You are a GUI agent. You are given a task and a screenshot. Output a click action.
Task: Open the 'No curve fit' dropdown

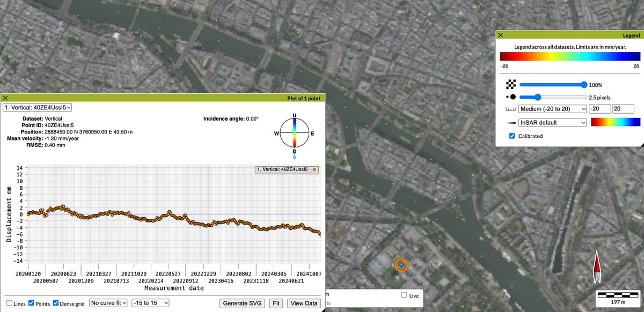pos(109,303)
